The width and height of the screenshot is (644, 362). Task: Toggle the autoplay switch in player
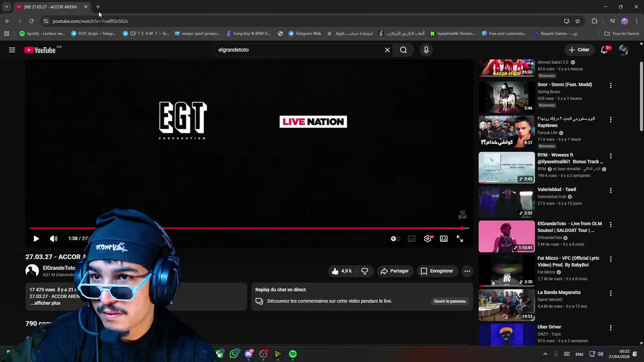(x=395, y=239)
